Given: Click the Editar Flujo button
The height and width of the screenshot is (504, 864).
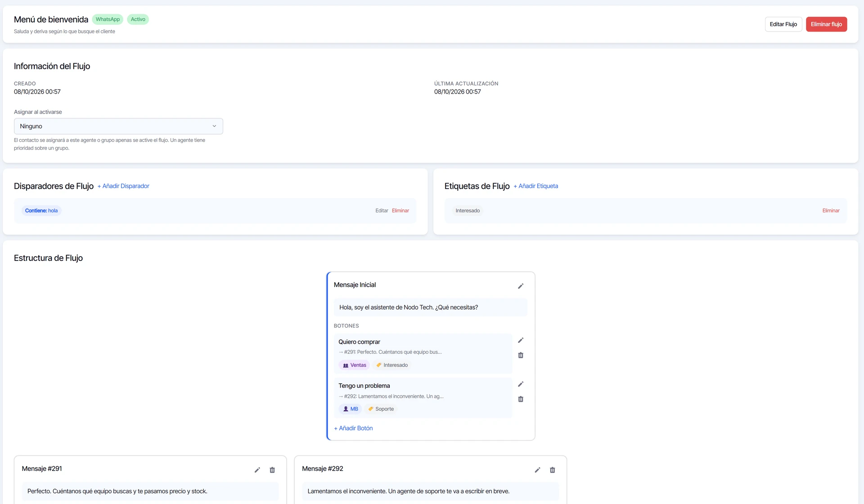Looking at the screenshot, I should [783, 24].
